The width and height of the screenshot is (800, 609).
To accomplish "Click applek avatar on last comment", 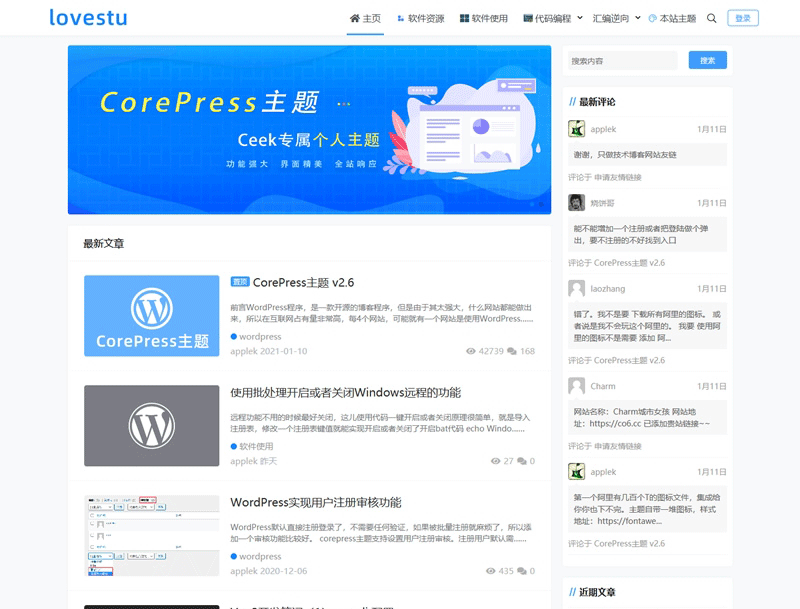I will [x=577, y=471].
